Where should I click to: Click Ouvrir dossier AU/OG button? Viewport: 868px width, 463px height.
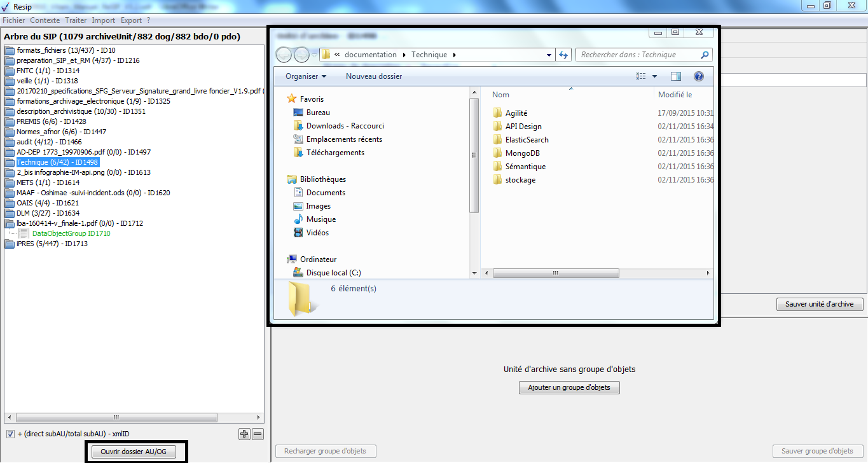point(134,452)
